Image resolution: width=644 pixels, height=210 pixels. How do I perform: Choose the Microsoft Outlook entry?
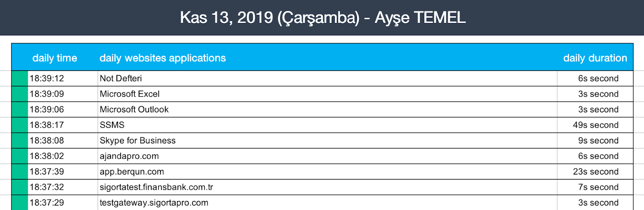pyautogui.click(x=134, y=110)
